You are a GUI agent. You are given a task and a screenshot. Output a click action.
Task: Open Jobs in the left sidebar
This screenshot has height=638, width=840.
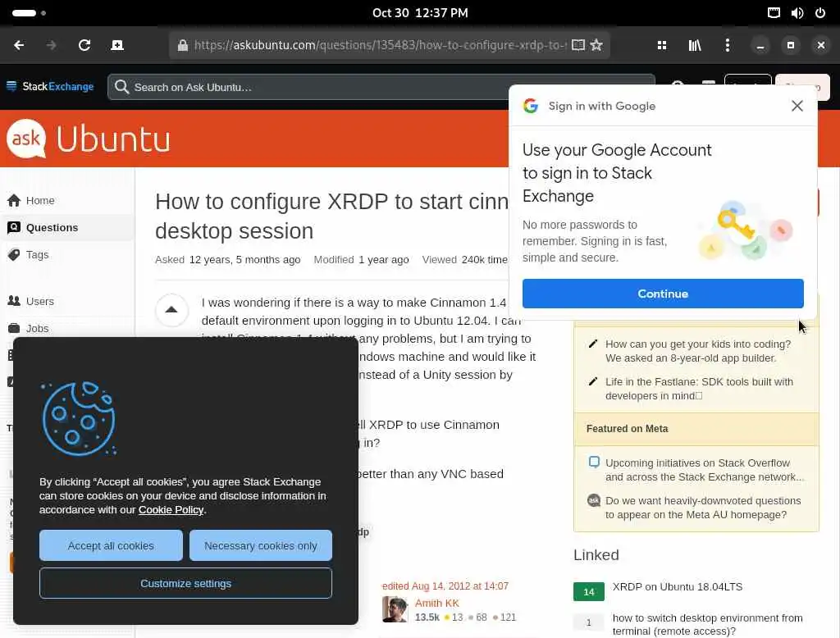pyautogui.click(x=37, y=328)
